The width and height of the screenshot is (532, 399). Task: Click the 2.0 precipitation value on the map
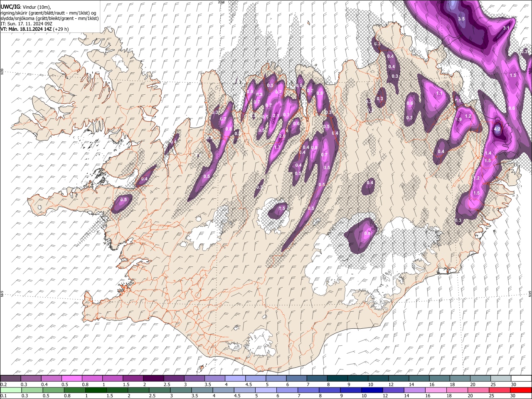(282, 136)
